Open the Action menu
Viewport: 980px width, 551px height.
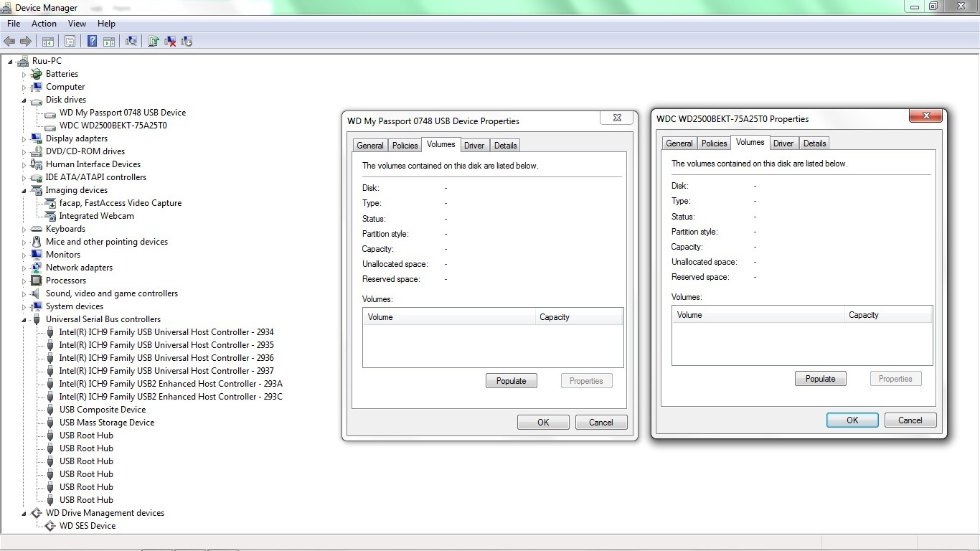click(44, 24)
